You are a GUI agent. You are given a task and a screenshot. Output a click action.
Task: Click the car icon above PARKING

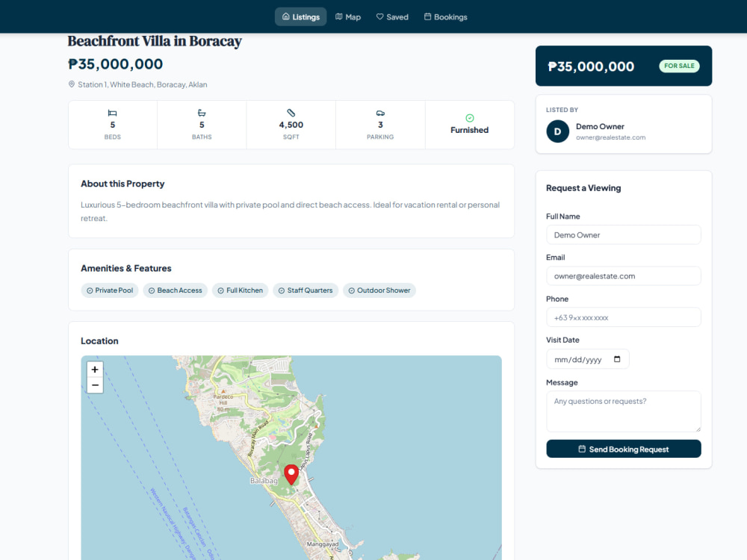click(x=380, y=113)
